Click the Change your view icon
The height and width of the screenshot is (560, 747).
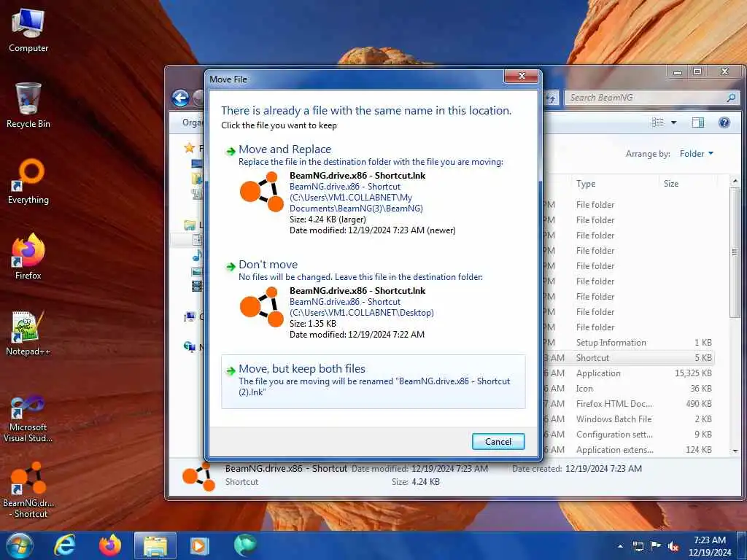pos(658,122)
